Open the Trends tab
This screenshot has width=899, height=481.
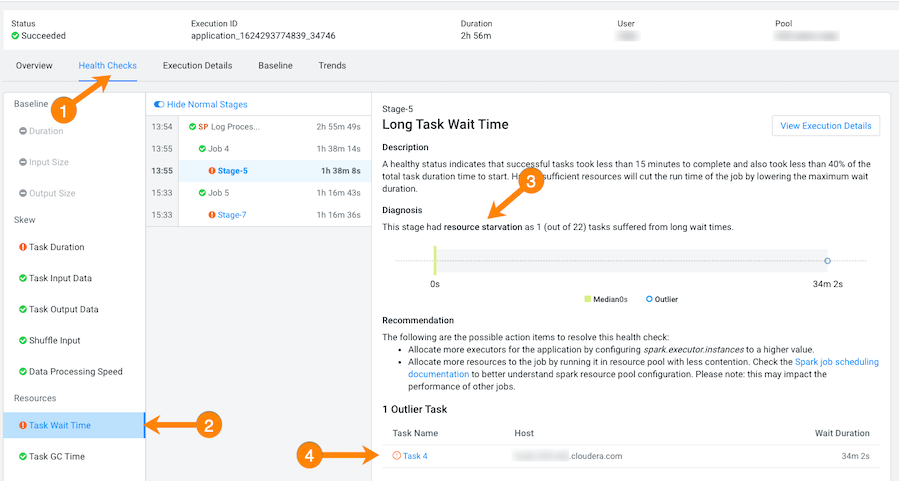332,66
